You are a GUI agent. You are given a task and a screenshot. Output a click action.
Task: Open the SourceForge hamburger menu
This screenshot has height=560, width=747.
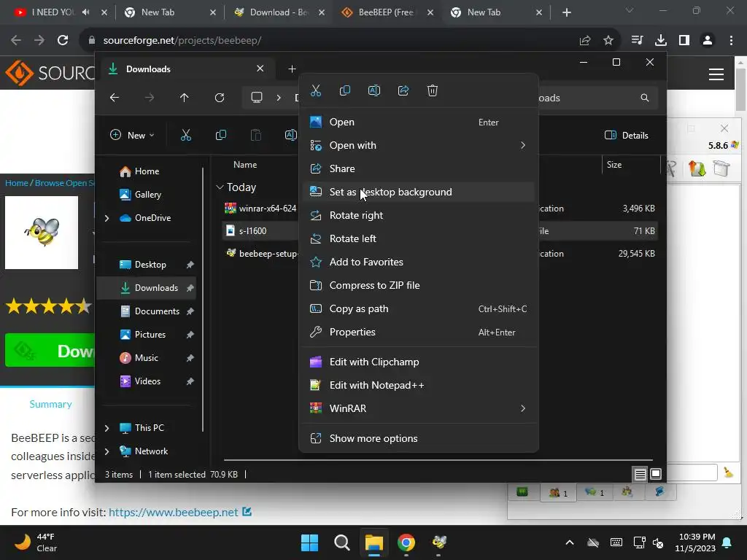(716, 74)
